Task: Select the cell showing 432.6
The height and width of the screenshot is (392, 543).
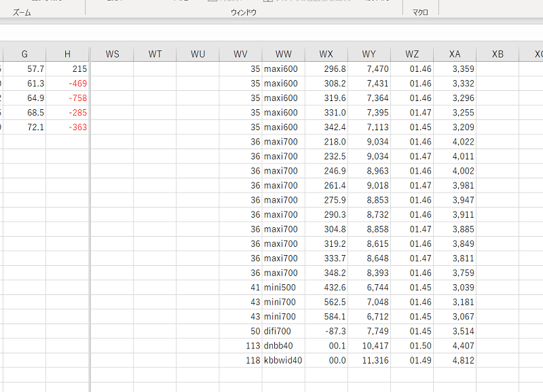Action: click(326, 288)
